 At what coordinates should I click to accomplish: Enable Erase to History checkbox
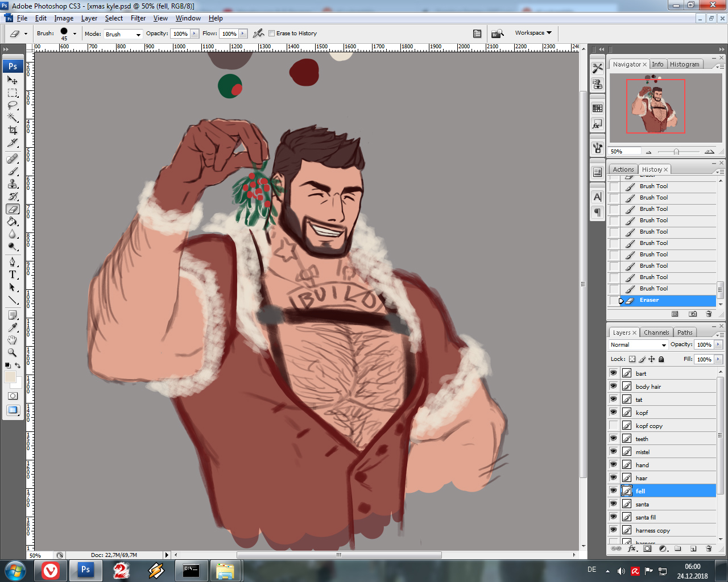point(271,34)
